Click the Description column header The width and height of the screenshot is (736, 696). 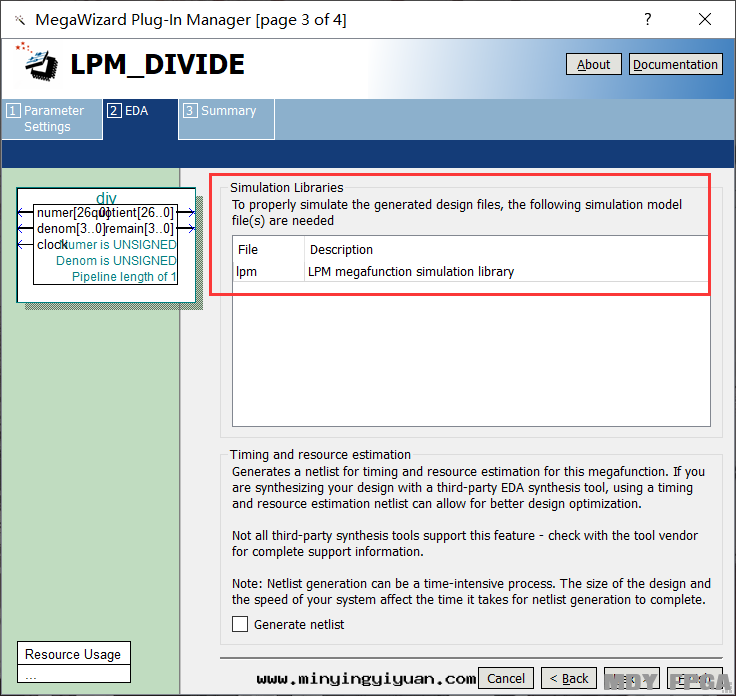pos(341,249)
